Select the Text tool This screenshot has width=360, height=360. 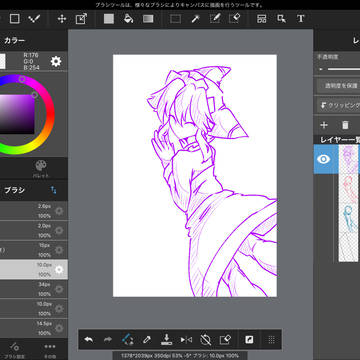(301, 19)
